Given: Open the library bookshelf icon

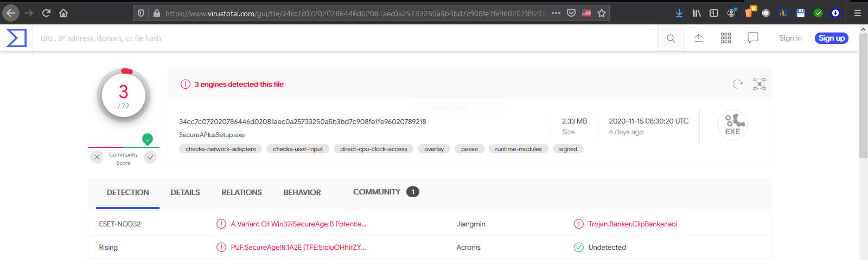Looking at the screenshot, I should coord(697,13).
